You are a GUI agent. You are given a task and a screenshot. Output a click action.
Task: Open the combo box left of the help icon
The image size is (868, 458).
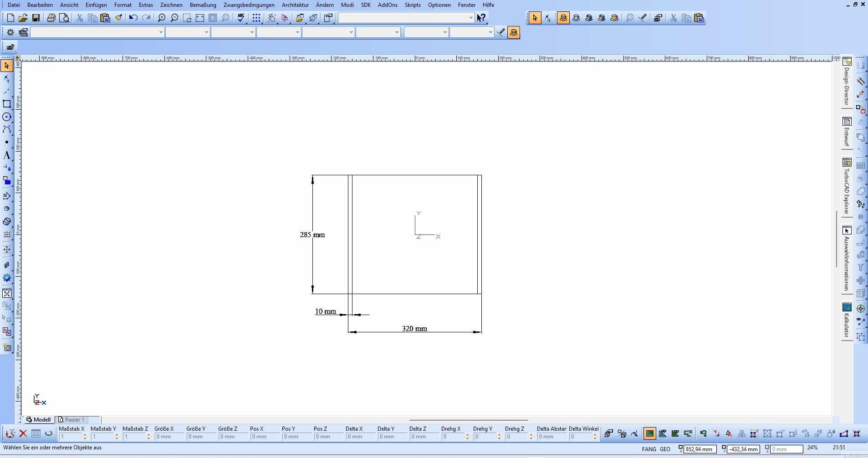click(406, 18)
